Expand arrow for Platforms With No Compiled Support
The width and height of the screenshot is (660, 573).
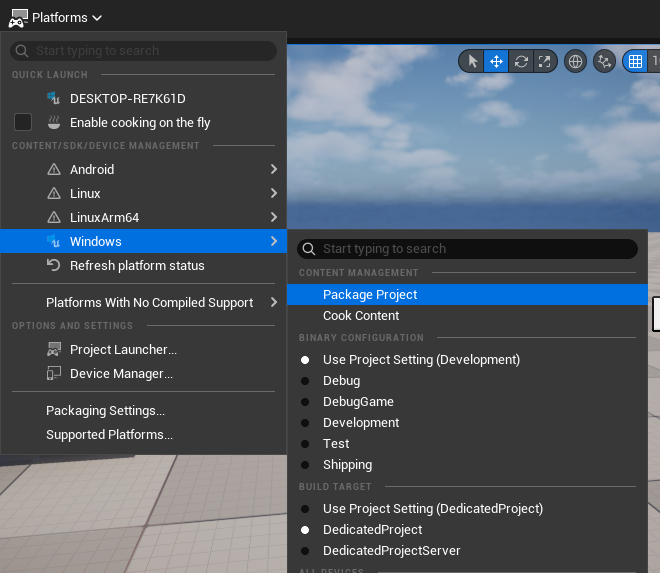(274, 302)
